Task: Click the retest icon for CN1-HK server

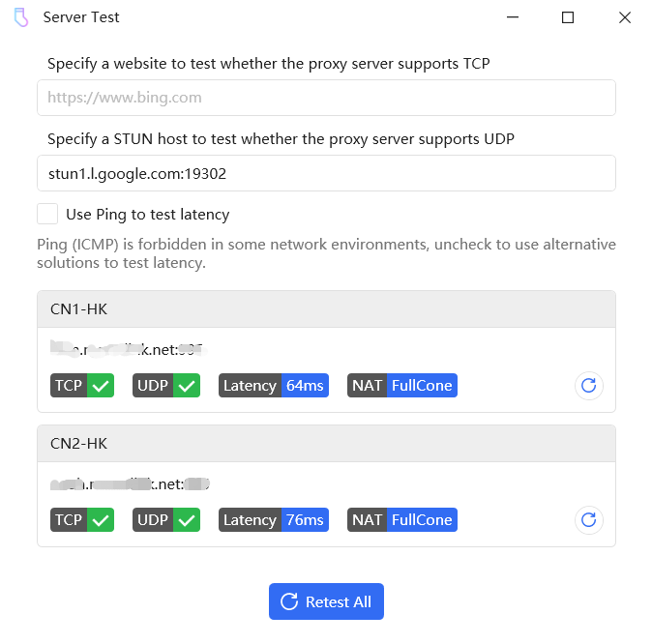Action: 588,386
